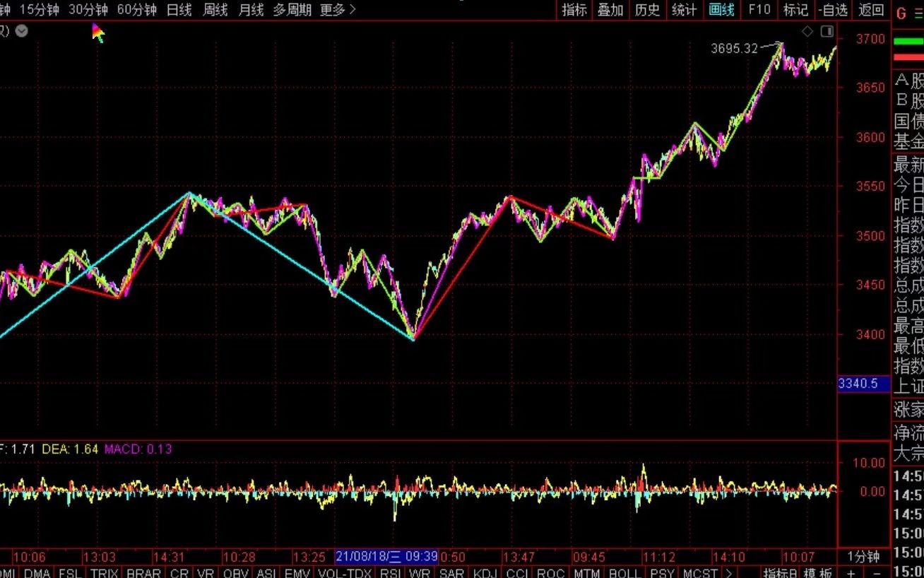
Task: Select the SAR indicator tab
Action: tap(452, 573)
